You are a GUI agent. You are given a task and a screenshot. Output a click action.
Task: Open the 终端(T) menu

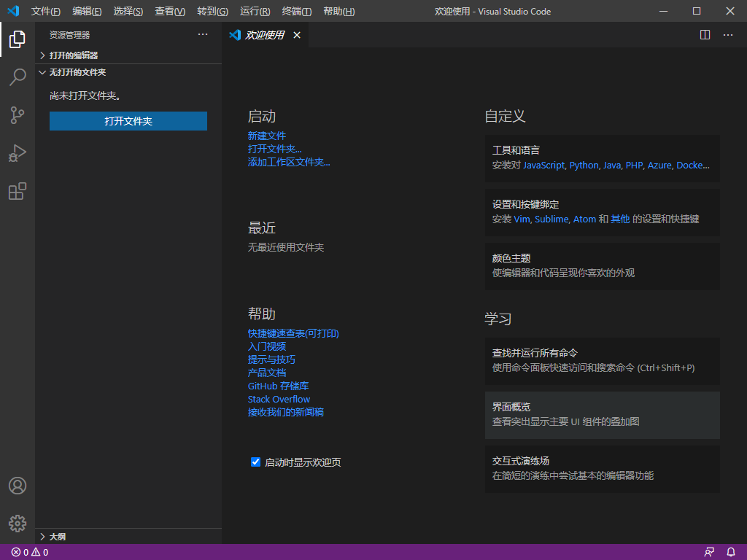[297, 11]
